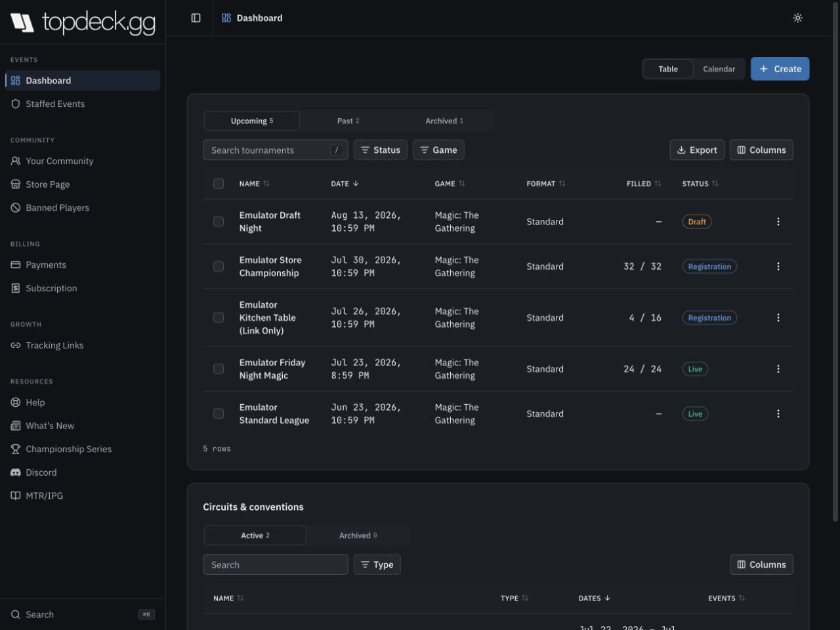Toggle the sidebar collapse icon

[196, 18]
